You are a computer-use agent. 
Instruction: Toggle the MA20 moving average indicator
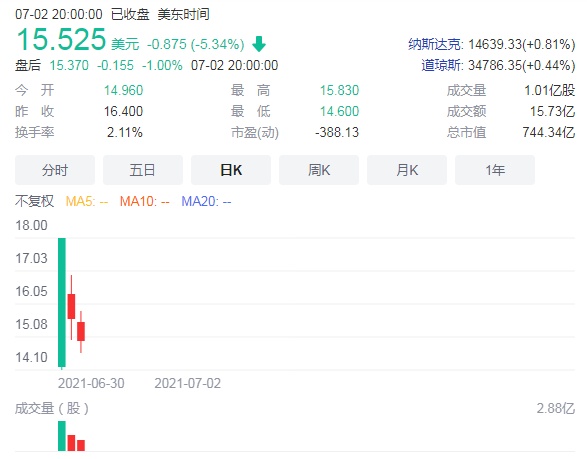[206, 201]
